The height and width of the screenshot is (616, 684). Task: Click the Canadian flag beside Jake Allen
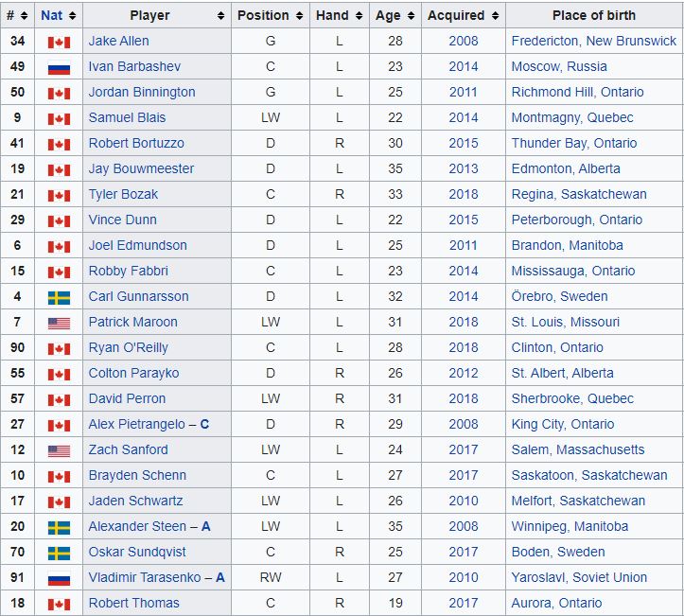click(59, 42)
